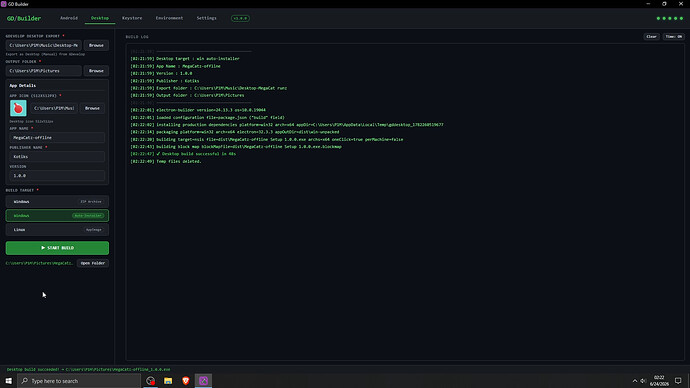Click hint text 'Export as Desktop (Manual) from GDevelop'
Screen dimensions: 690x388
pyautogui.click(x=45, y=55)
